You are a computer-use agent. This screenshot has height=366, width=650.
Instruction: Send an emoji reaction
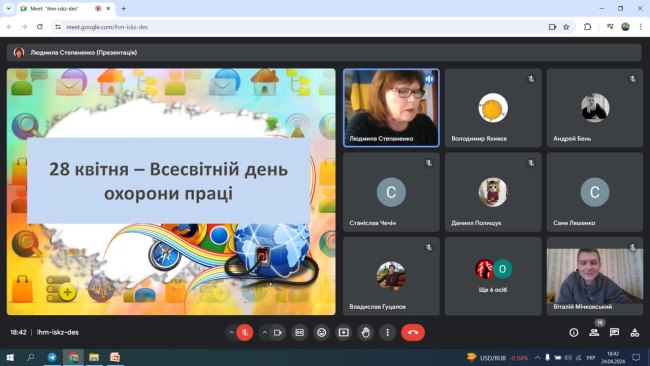[322, 332]
